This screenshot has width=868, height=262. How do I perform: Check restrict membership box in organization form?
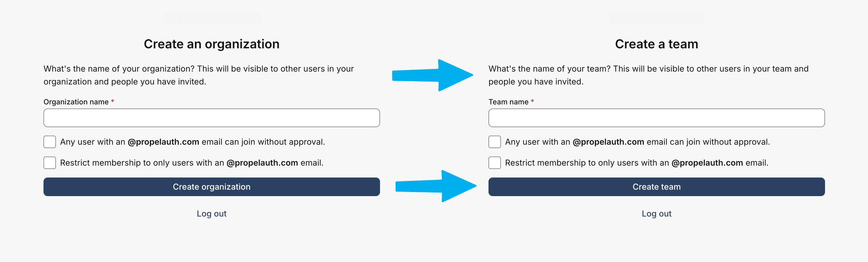click(x=49, y=163)
